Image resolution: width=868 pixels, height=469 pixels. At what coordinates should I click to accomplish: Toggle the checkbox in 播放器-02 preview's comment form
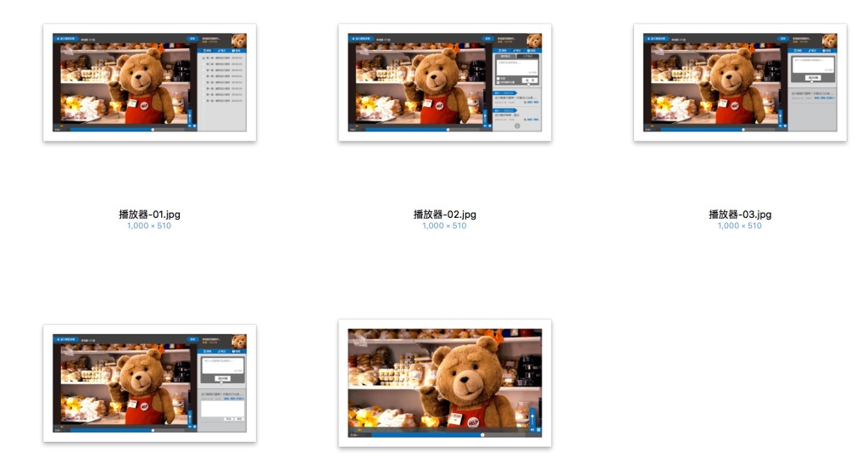(x=498, y=78)
